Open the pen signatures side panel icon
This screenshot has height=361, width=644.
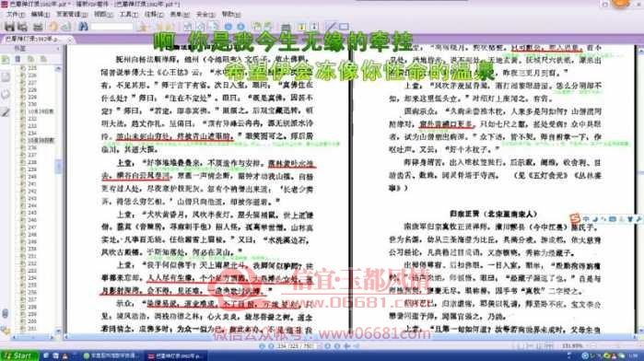(x=6, y=111)
